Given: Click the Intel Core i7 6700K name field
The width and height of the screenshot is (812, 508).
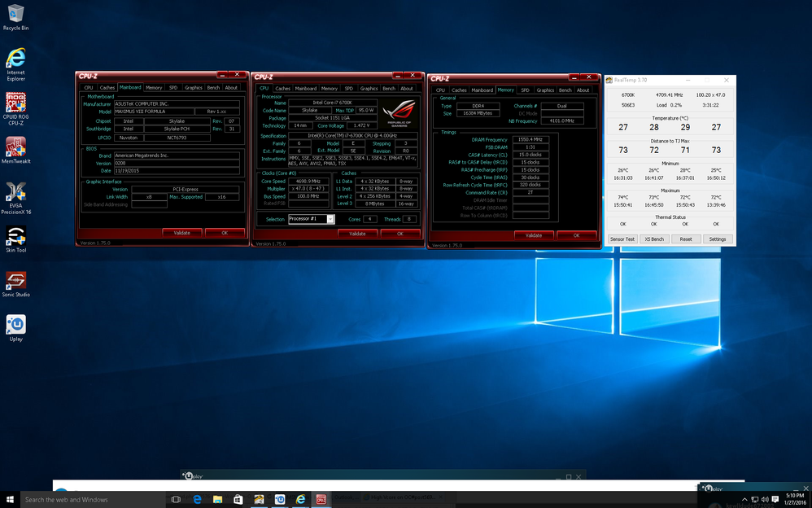Looking at the screenshot, I should 333,103.
